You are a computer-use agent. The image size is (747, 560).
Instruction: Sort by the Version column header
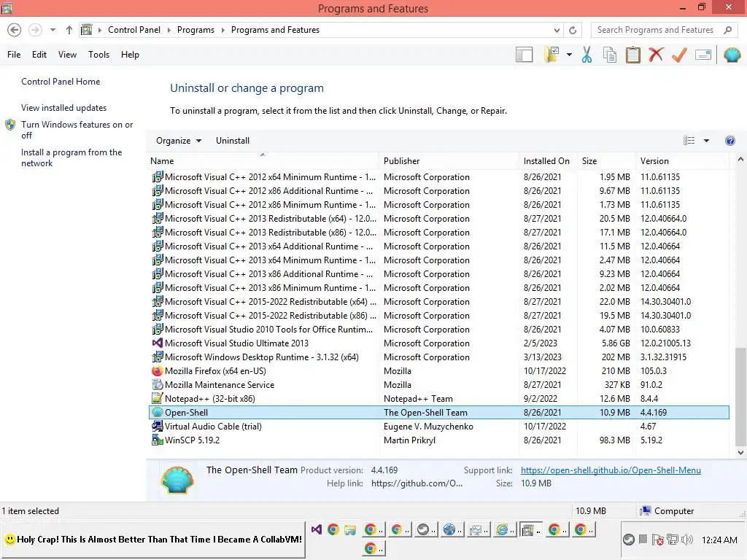[x=682, y=161]
